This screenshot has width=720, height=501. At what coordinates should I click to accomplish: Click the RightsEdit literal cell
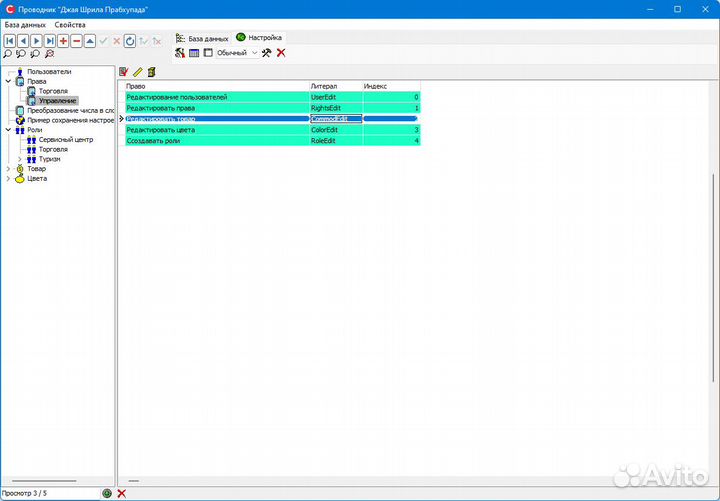point(337,108)
